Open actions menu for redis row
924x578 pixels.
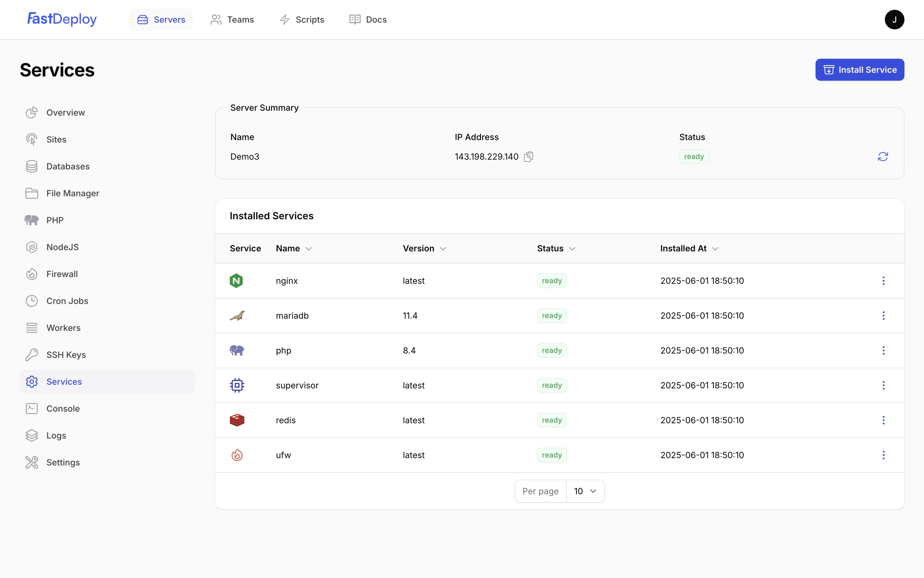coord(883,420)
